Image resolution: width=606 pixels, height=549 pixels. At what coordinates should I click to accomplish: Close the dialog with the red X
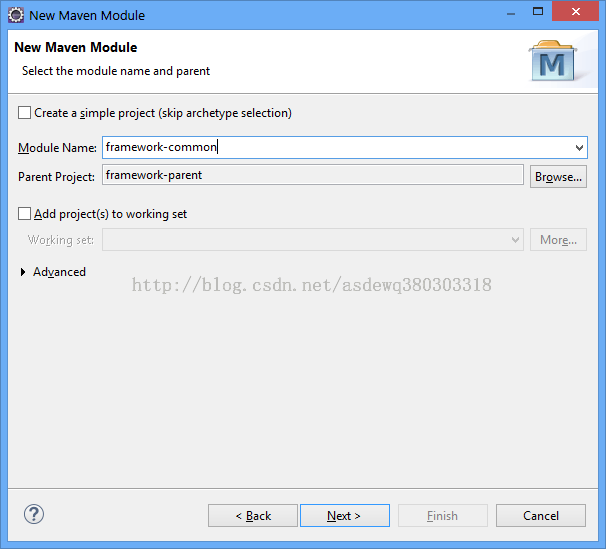(575, 12)
